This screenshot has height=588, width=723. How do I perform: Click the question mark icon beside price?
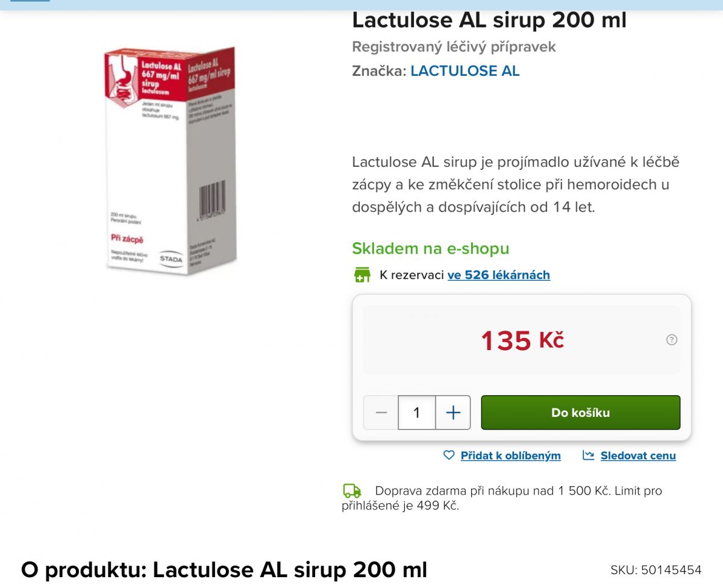point(672,340)
